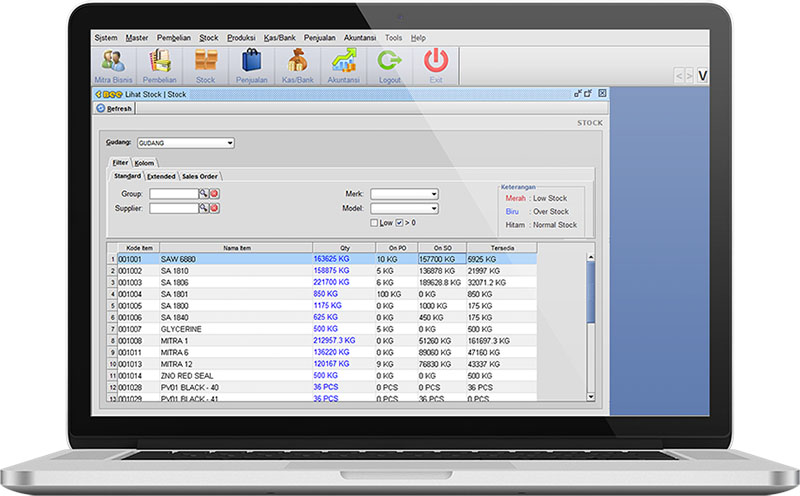This screenshot has height=496, width=800.
Task: Click the Pembelian toolbar icon
Action: [160, 64]
